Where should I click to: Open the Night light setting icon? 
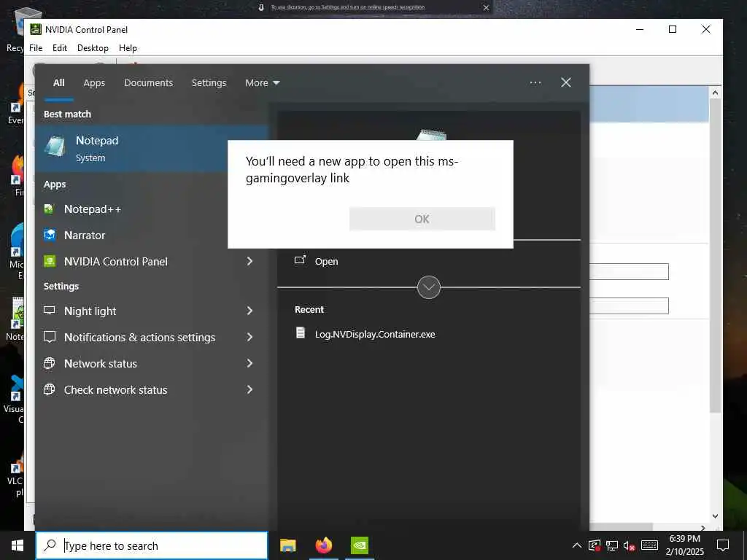[49, 311]
